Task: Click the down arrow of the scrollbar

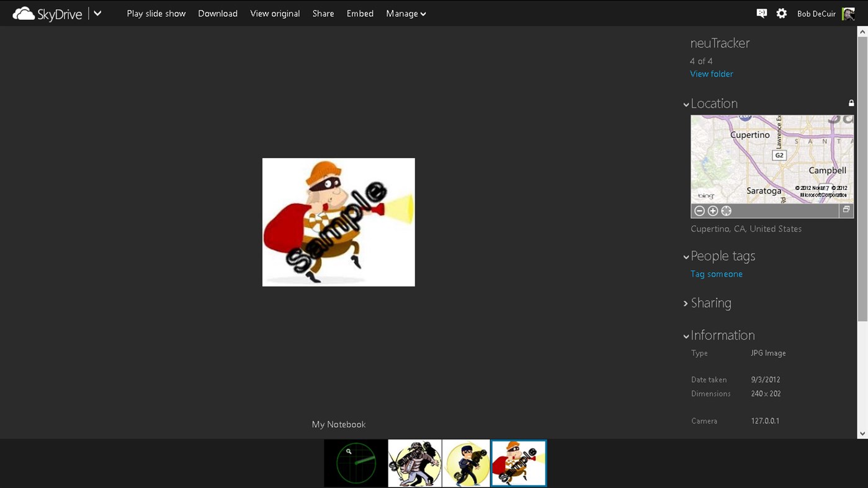Action: pyautogui.click(x=862, y=434)
